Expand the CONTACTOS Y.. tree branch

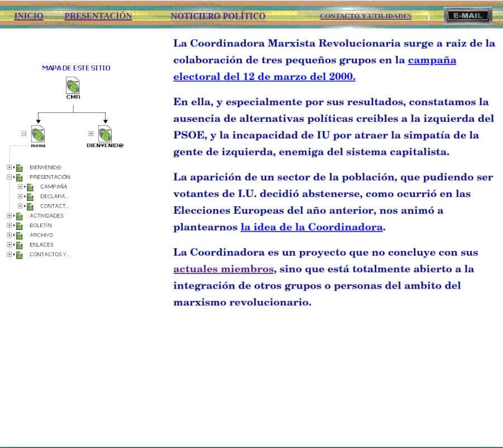coord(10,254)
